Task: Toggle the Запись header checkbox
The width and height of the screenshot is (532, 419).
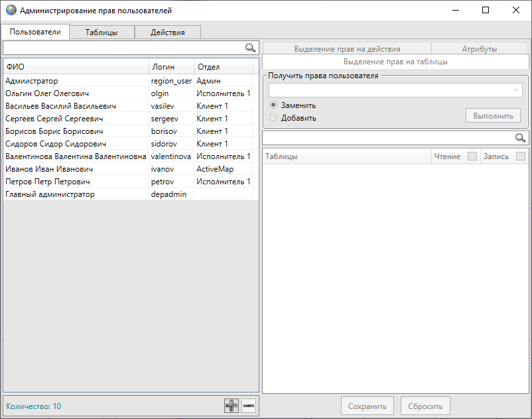Action: tap(521, 156)
